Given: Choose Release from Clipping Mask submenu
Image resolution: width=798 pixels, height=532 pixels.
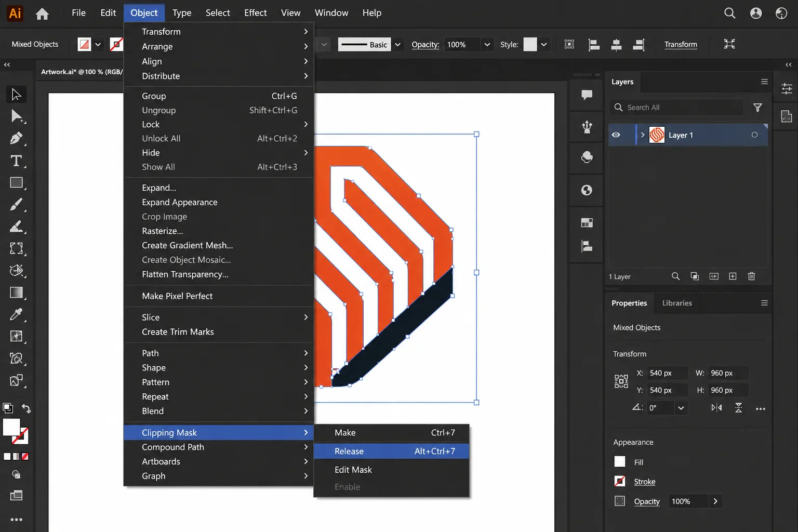Looking at the screenshot, I should click(392, 451).
